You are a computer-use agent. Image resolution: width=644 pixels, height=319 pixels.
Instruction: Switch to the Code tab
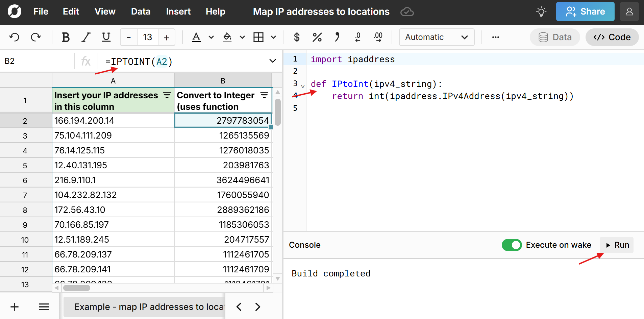coord(612,37)
